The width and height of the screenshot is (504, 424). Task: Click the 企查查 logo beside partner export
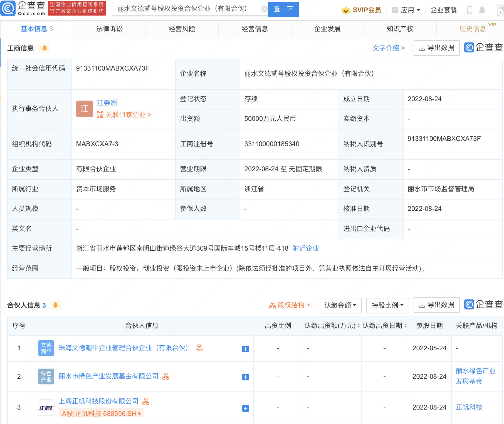coord(483,305)
